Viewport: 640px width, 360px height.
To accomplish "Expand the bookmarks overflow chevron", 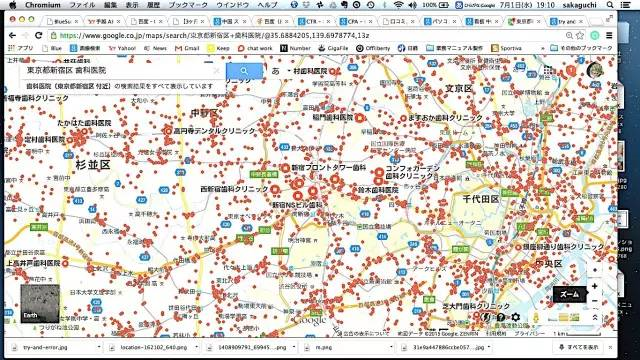I will [x=542, y=48].
